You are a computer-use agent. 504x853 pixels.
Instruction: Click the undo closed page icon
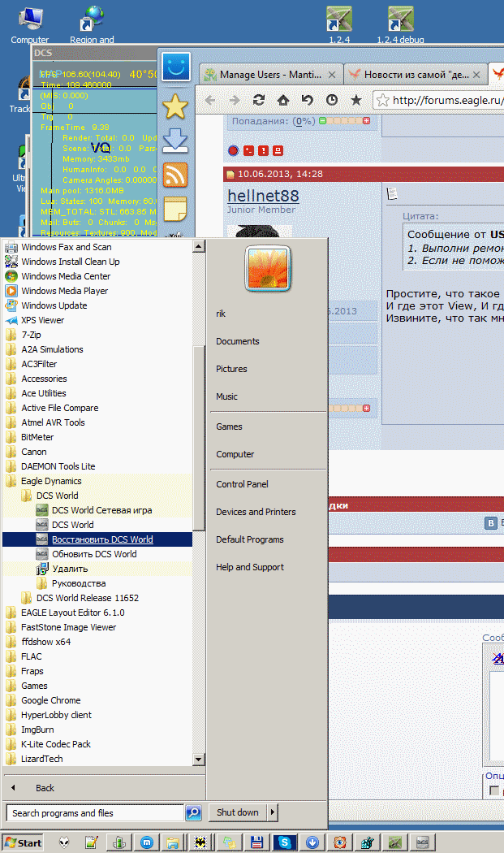[x=307, y=100]
